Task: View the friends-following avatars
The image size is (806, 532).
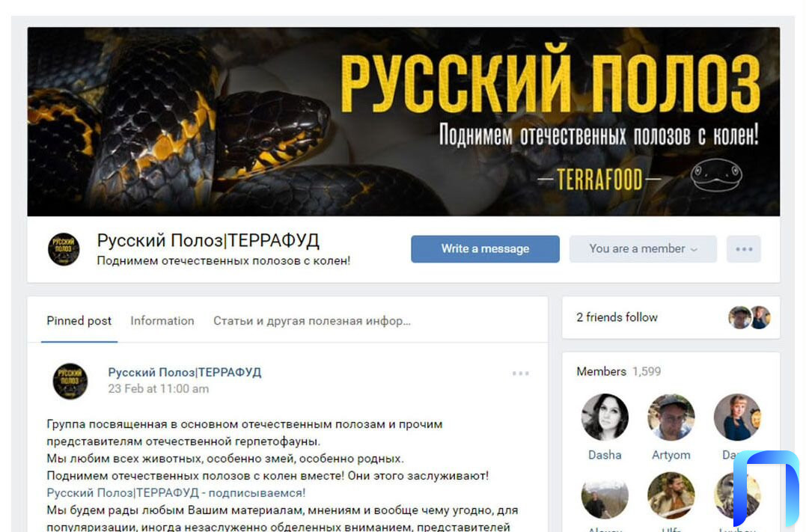Action: 749,317
